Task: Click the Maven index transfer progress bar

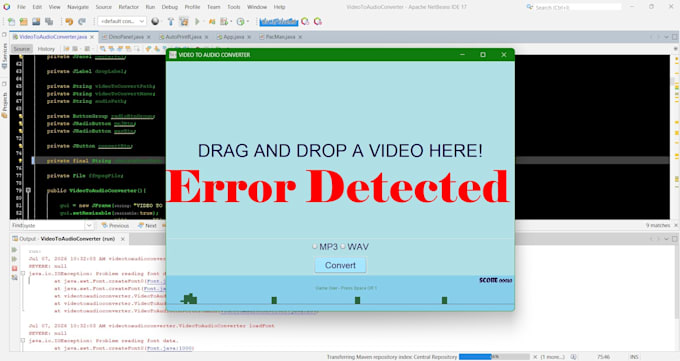Action: coord(494,357)
